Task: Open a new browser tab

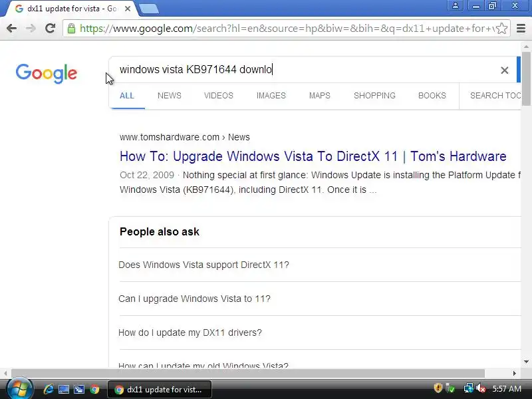Action: (x=148, y=9)
